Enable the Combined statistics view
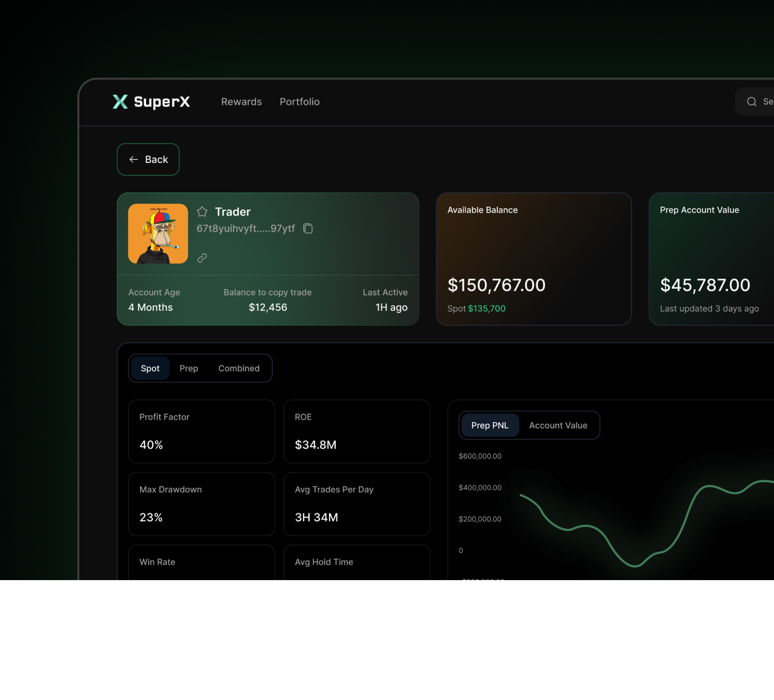The height and width of the screenshot is (700, 774). 238,368
